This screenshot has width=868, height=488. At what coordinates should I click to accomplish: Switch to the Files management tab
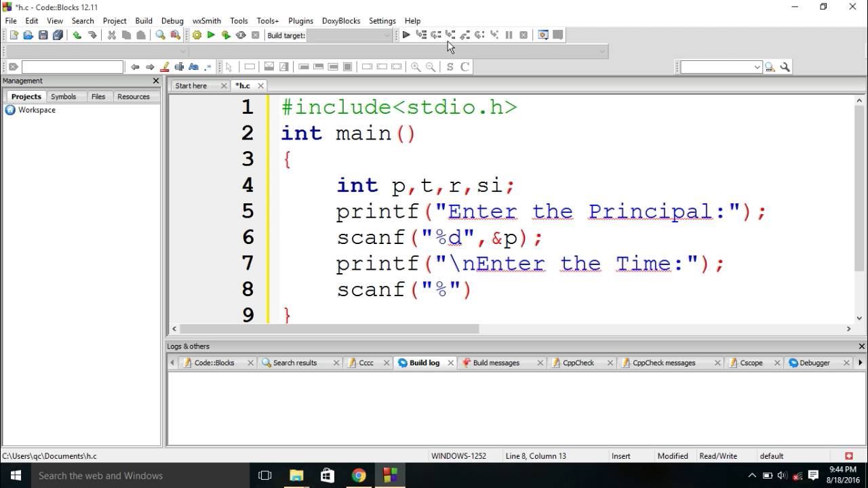pos(98,97)
